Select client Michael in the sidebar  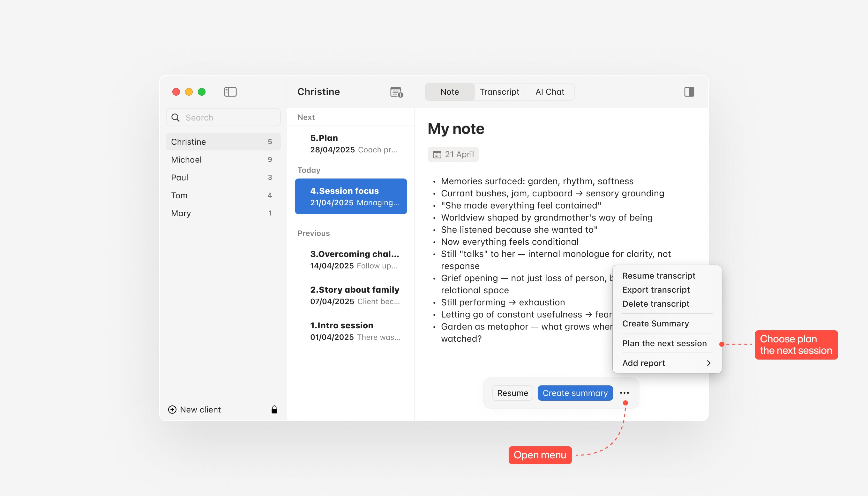186,159
